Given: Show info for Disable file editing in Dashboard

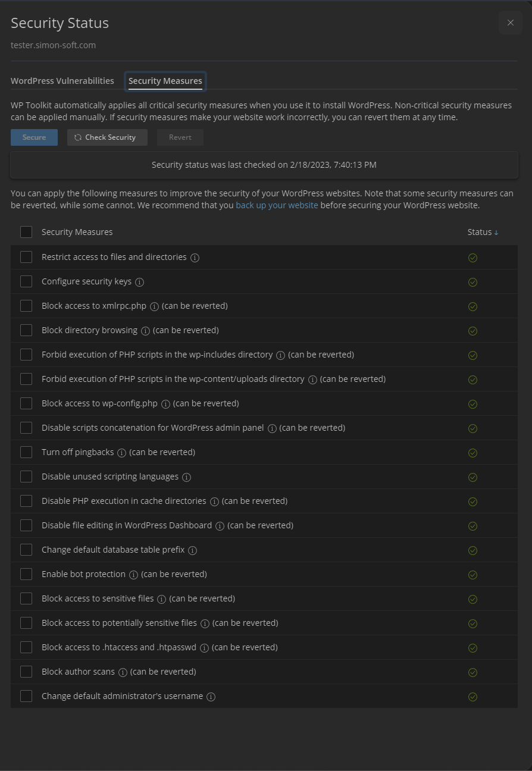Looking at the screenshot, I should 220,526.
